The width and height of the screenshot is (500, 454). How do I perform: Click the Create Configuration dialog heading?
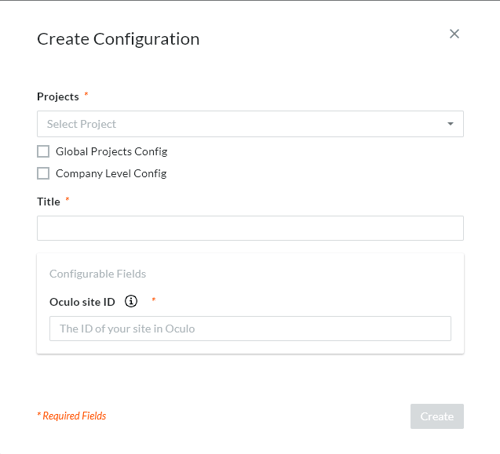[118, 39]
